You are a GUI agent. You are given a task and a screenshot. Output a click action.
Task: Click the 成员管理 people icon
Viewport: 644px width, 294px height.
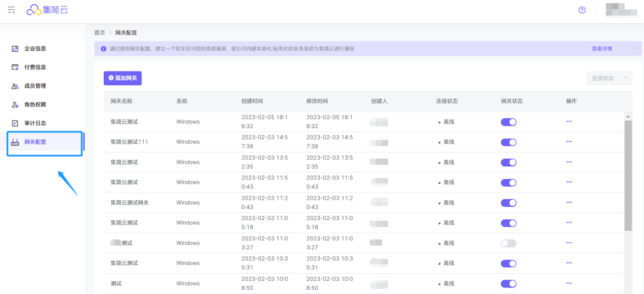[16, 86]
